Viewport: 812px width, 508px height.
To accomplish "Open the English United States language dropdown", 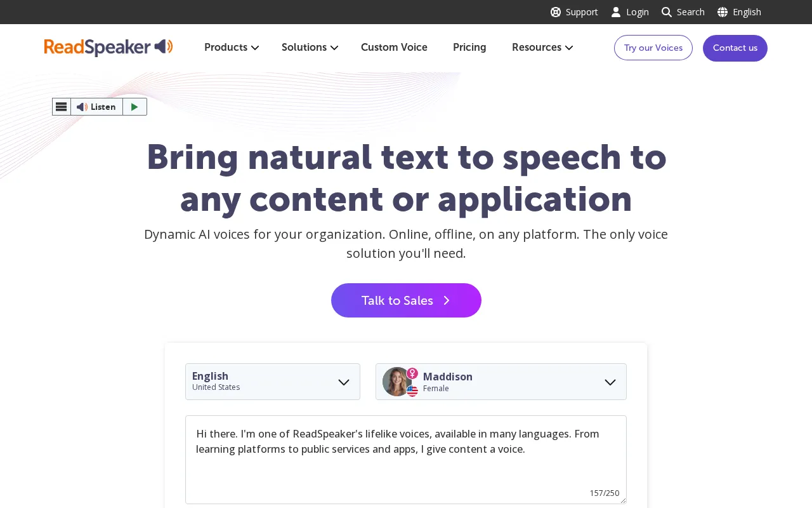I will pos(273,382).
